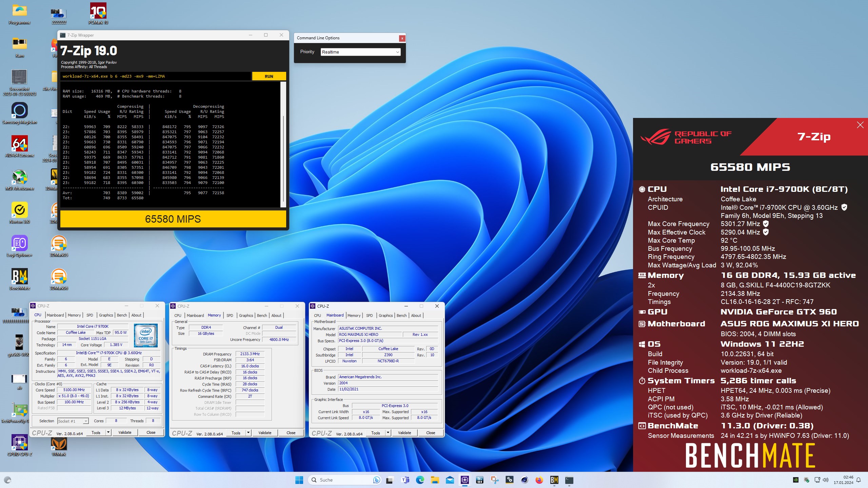Image resolution: width=868 pixels, height=488 pixels.
Task: Open SPD tab in first CPU-Z window
Action: coord(90,315)
